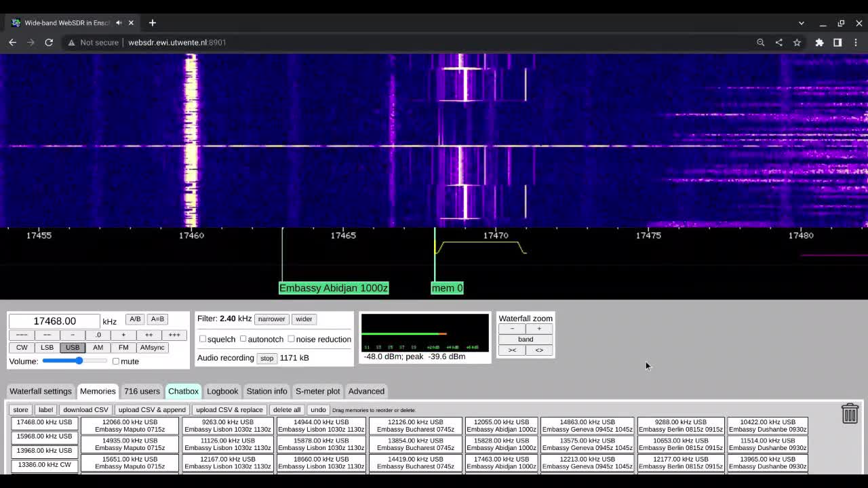Image resolution: width=868 pixels, height=488 pixels.
Task: Select LSB modulation mode
Action: [x=47, y=348]
